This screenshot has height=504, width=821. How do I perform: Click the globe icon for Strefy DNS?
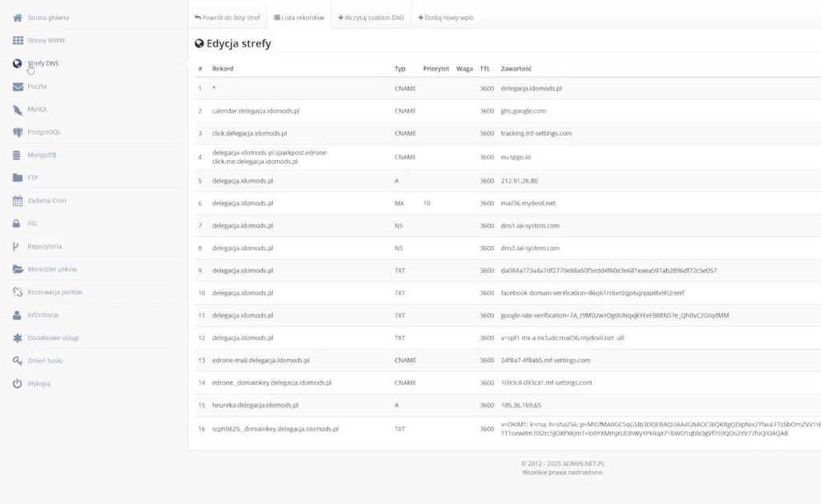(17, 63)
